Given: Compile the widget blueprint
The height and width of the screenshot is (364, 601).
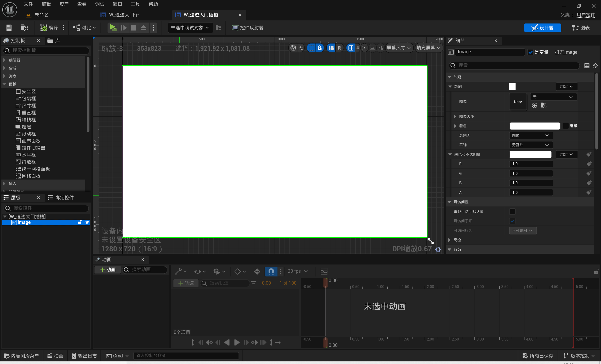Looking at the screenshot, I should 49,27.
